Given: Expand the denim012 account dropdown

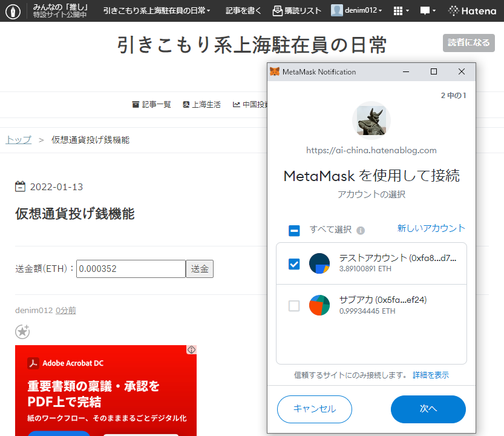Looking at the screenshot, I should (x=356, y=10).
